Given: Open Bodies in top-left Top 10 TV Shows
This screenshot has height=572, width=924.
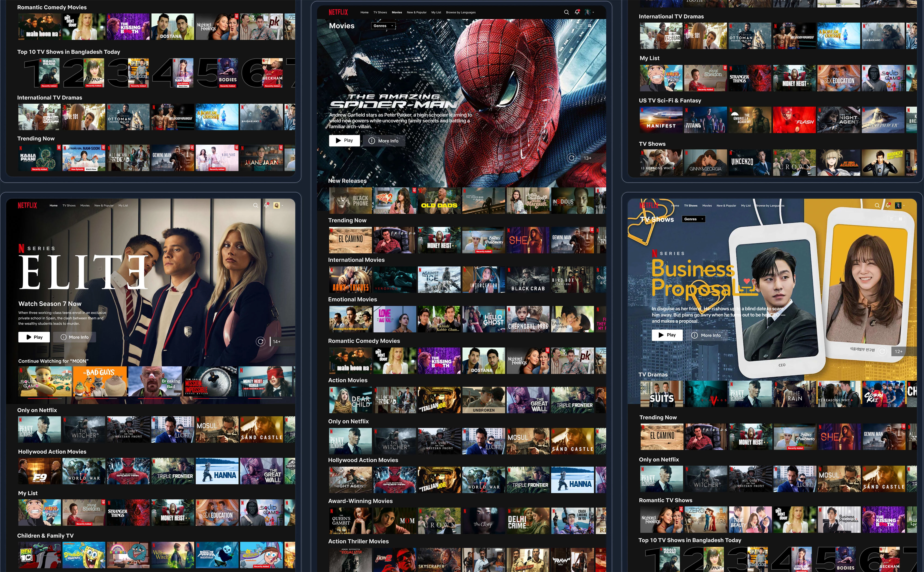Looking at the screenshot, I should (x=228, y=73).
